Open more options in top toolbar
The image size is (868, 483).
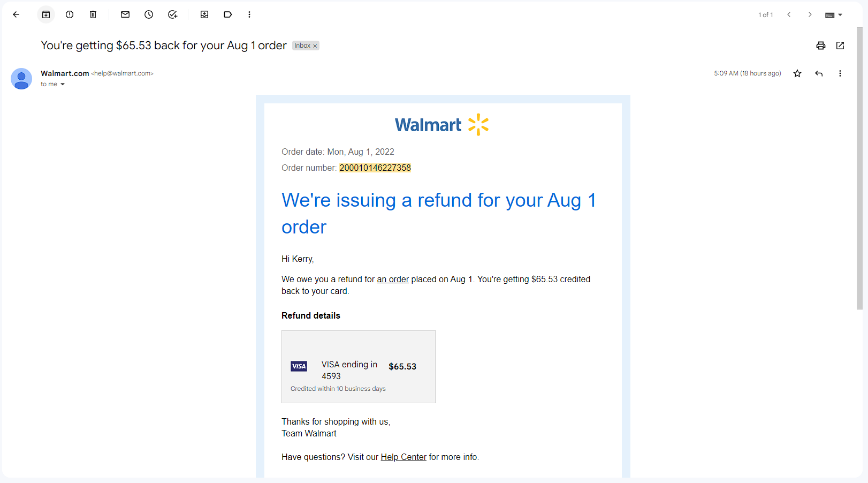(x=249, y=14)
